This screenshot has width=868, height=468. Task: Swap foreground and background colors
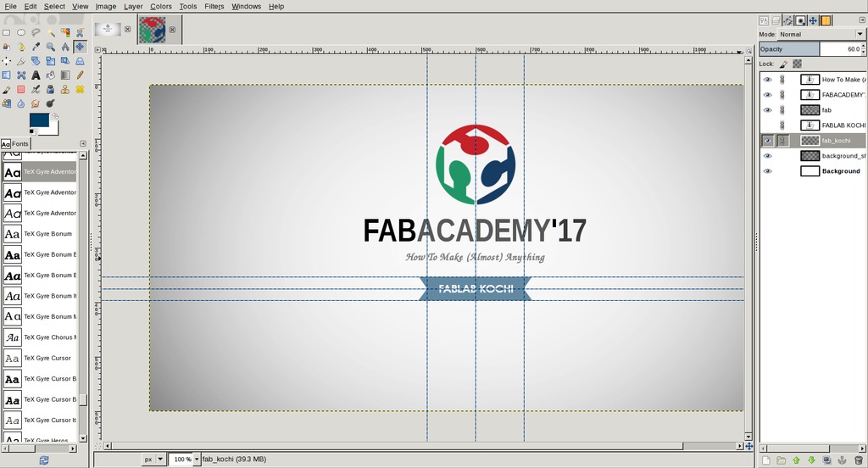(x=55, y=116)
